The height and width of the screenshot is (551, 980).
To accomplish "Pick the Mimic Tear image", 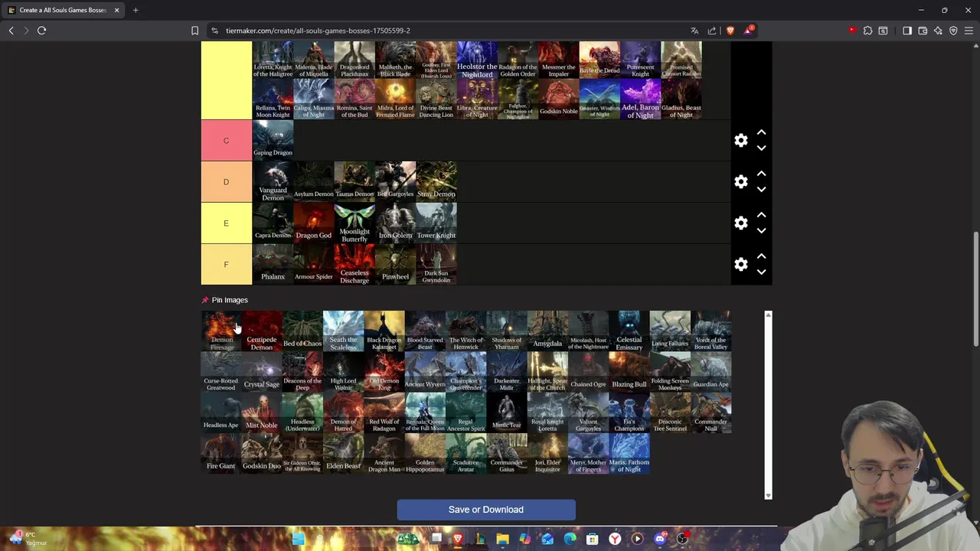I will (507, 412).
